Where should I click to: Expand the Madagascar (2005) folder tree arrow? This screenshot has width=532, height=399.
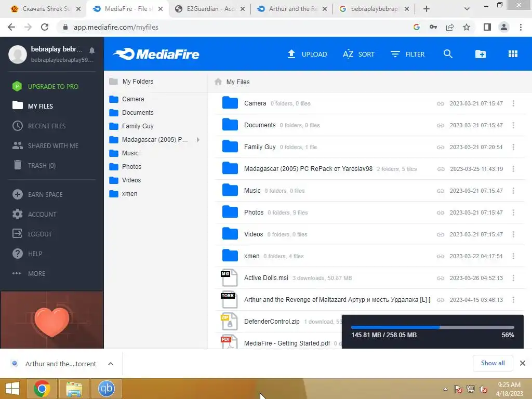(x=198, y=139)
